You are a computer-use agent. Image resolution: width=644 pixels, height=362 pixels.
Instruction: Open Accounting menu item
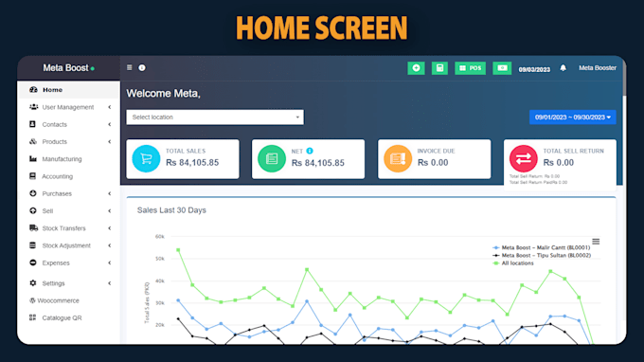(x=69, y=176)
